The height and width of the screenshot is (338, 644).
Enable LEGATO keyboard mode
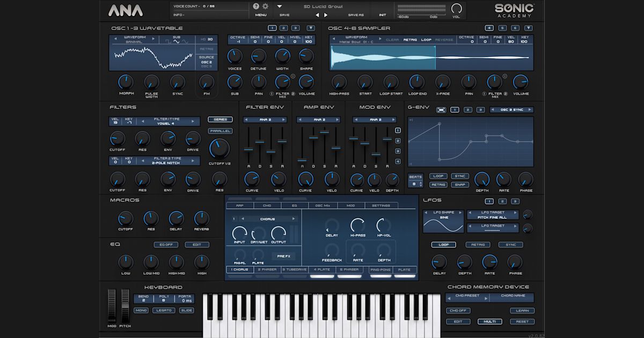tap(163, 310)
